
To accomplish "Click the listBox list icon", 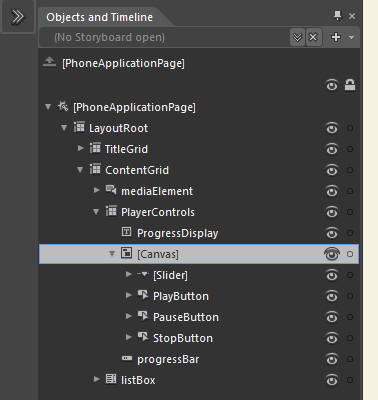I will 111,379.
